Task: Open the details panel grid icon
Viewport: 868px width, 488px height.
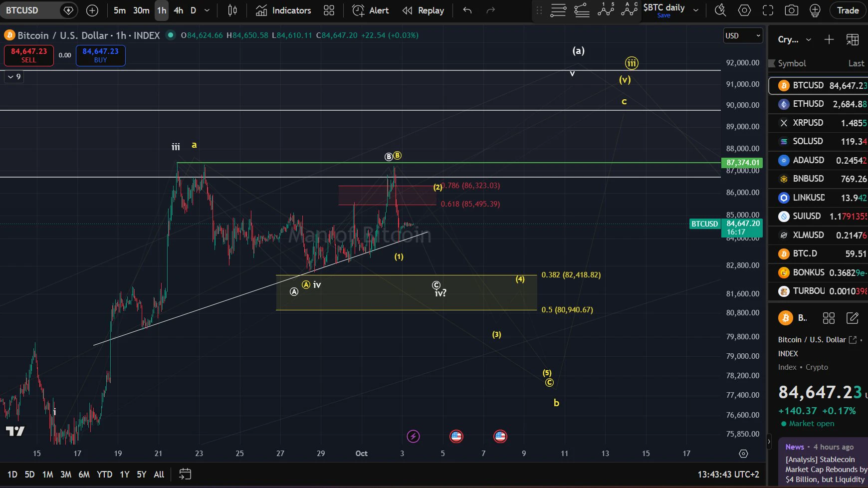Action: coord(829,318)
